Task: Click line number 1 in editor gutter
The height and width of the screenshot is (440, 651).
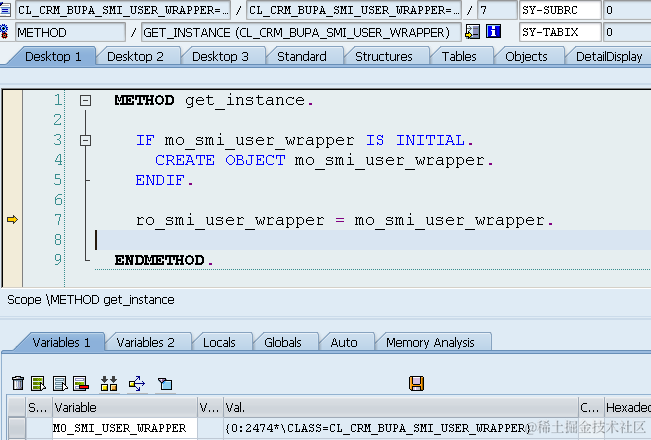Action: click(x=58, y=100)
